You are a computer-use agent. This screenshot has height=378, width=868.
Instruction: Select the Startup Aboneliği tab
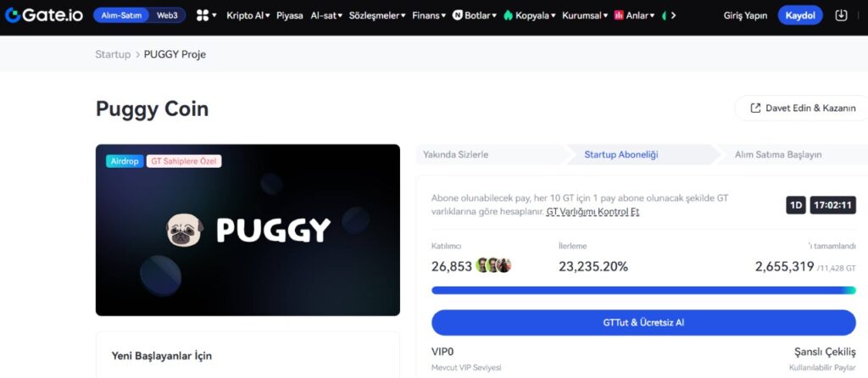tap(621, 155)
